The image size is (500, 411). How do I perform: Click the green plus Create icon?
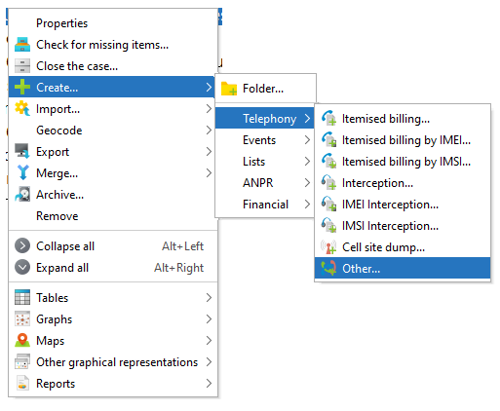pos(22,87)
